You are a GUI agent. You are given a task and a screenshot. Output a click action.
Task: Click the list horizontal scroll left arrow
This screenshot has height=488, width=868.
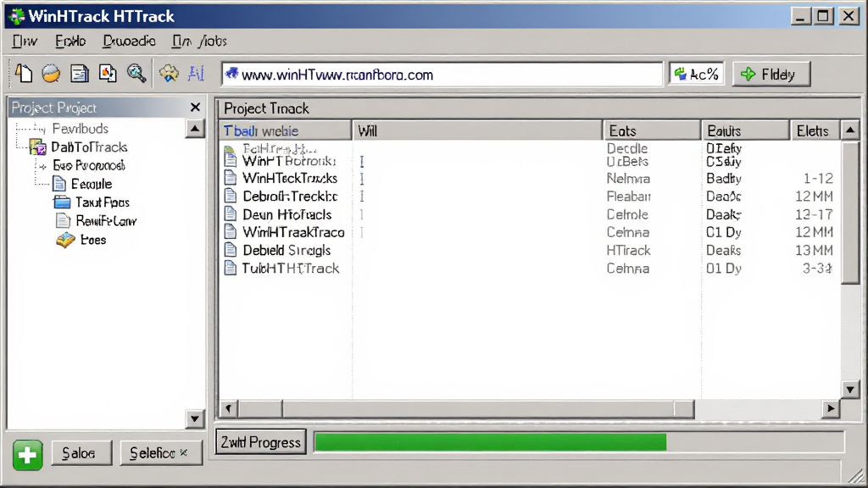(228, 409)
